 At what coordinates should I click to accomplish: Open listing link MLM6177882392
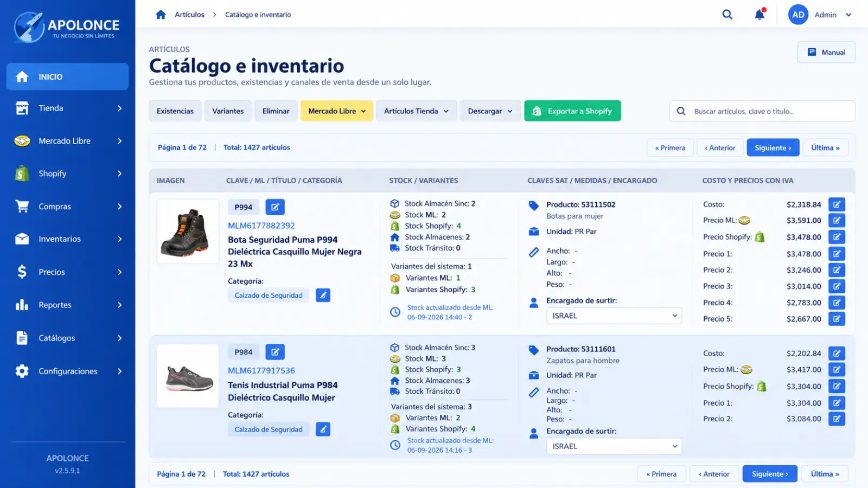point(261,226)
